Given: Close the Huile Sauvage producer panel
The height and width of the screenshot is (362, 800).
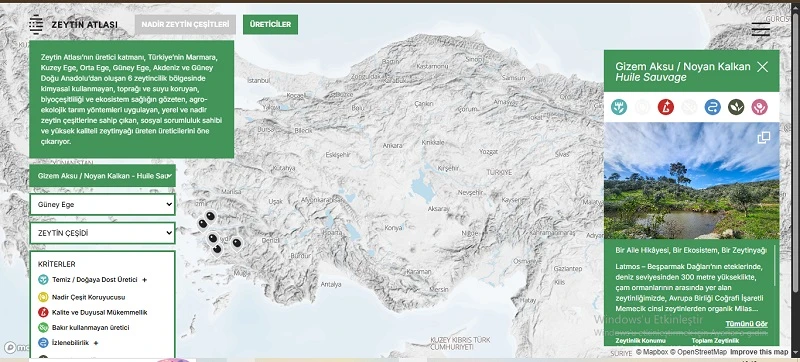Looking at the screenshot, I should 762,67.
